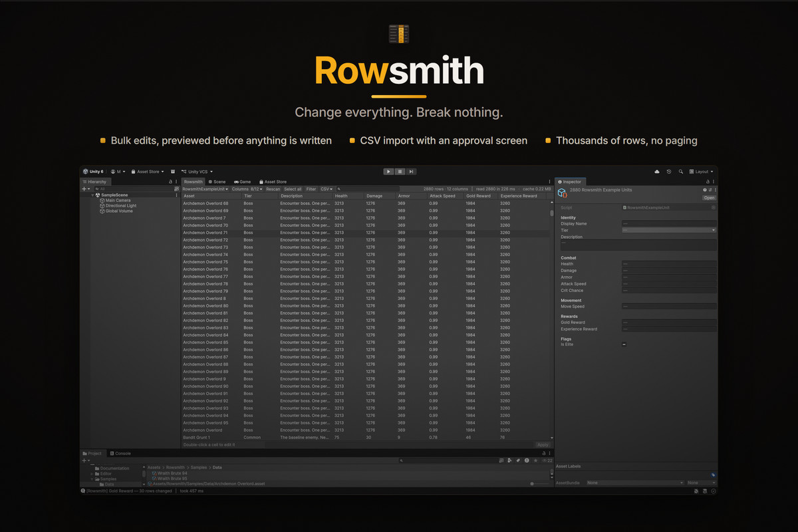Switch to the Asset Store tab
This screenshot has width=798, height=532.
click(273, 182)
